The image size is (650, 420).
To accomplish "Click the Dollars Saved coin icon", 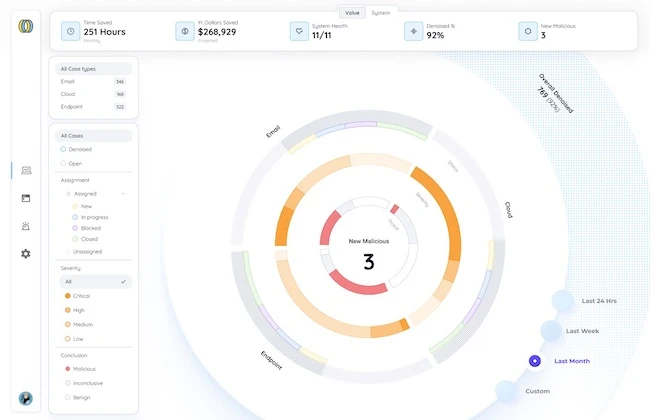I will point(184,31).
